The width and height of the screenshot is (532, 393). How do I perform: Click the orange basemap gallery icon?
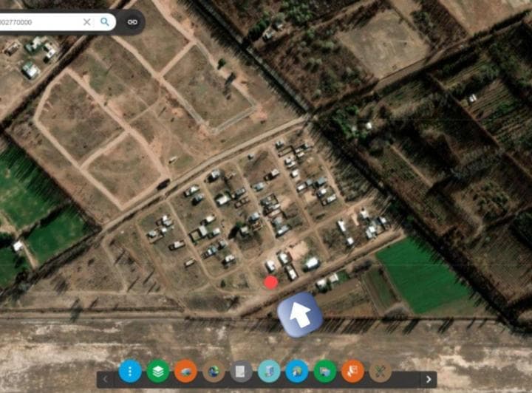185,372
